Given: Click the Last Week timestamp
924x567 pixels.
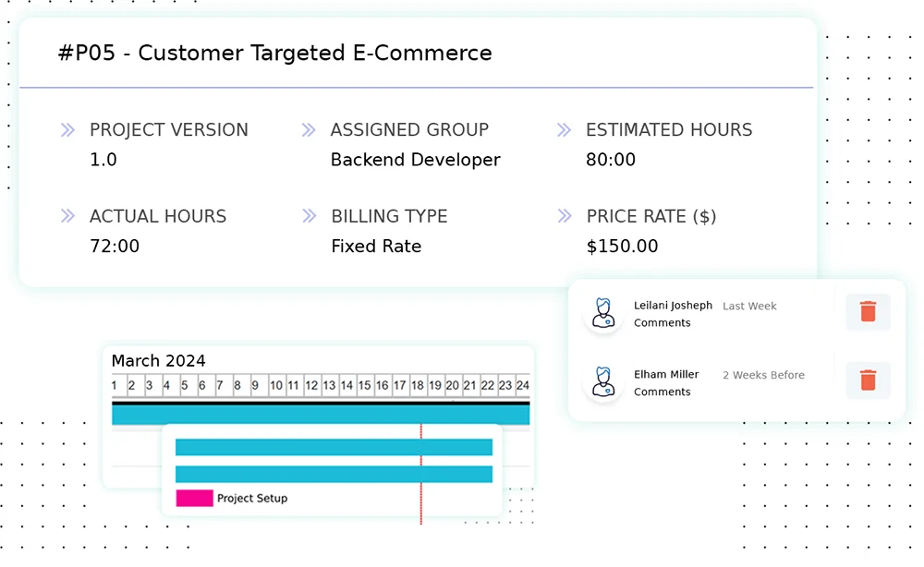Looking at the screenshot, I should tap(749, 306).
